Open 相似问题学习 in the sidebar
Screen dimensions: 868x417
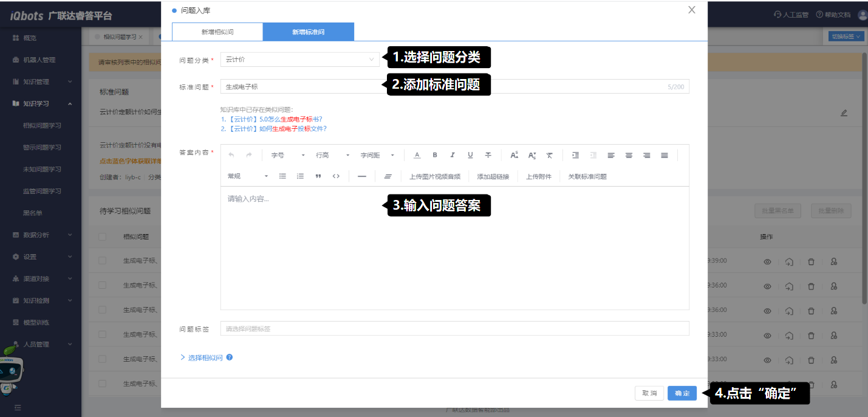[42, 125]
